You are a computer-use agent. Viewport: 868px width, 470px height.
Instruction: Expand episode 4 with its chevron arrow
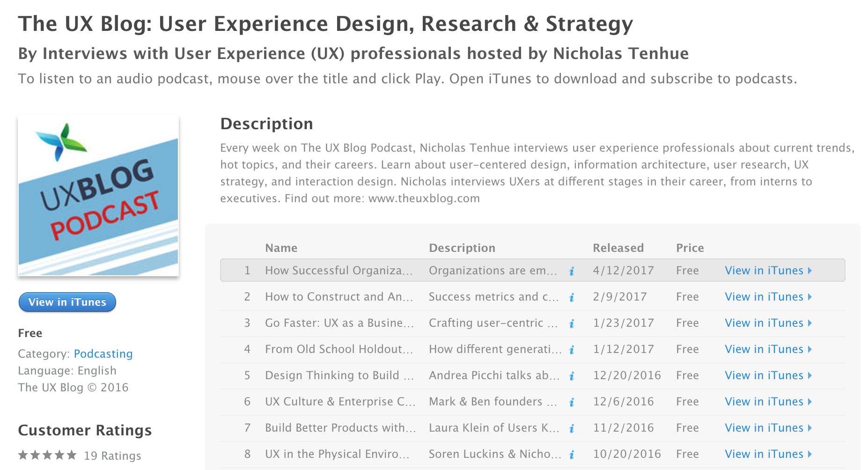click(x=811, y=349)
